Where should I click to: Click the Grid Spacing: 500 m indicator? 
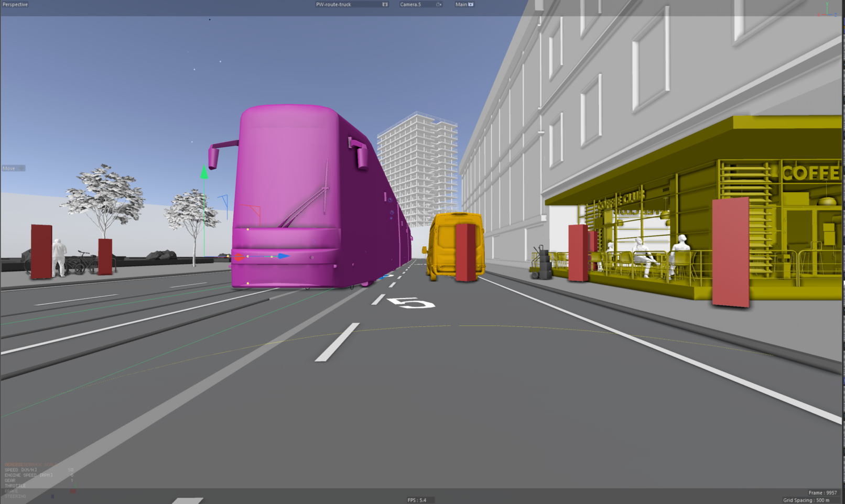tap(807, 500)
